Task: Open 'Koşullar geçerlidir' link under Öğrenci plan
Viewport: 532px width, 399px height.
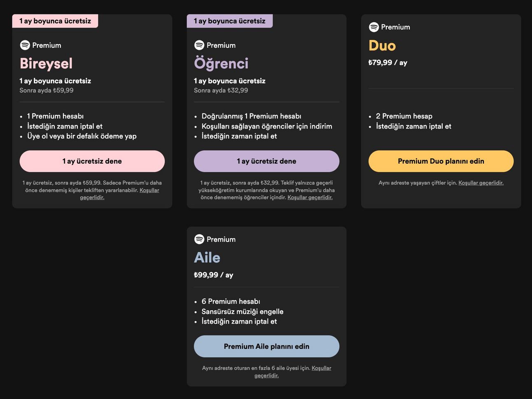Action: pyautogui.click(x=310, y=197)
